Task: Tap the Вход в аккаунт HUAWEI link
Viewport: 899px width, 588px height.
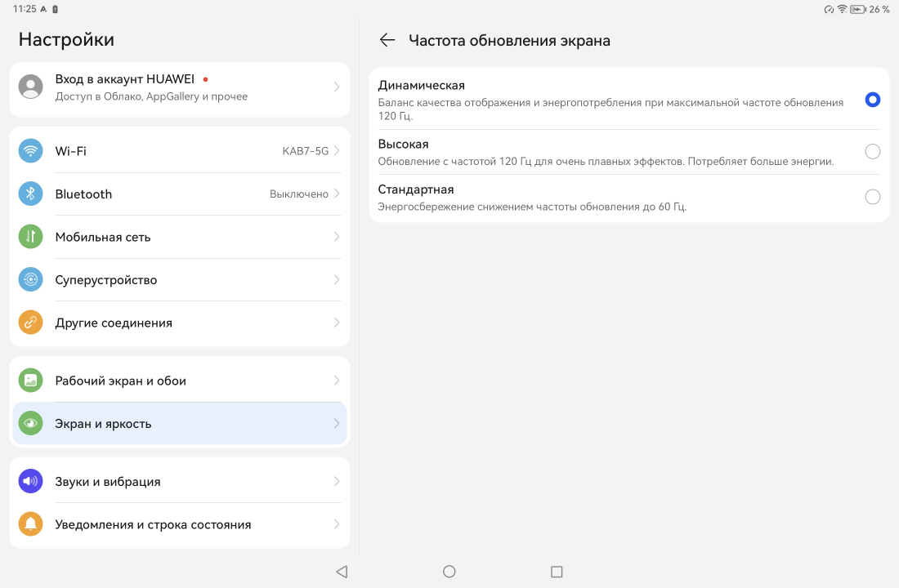Action: tap(125, 79)
